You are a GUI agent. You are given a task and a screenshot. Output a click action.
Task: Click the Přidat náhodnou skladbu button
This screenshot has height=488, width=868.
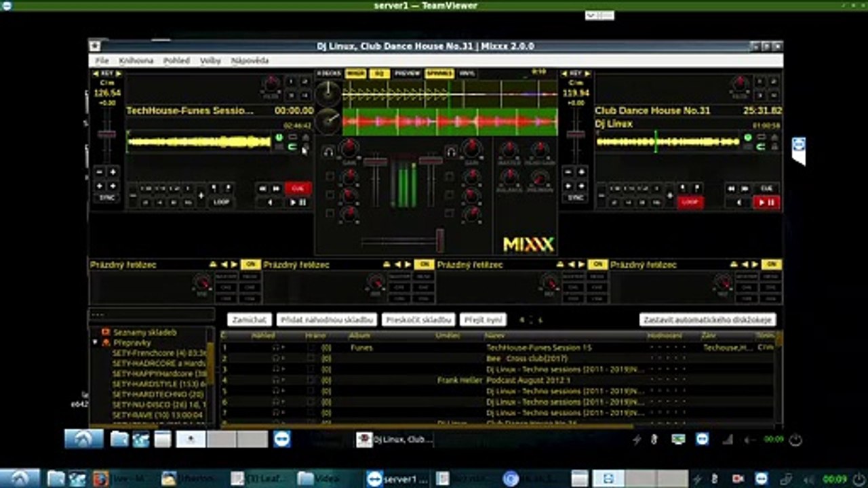[325, 319]
